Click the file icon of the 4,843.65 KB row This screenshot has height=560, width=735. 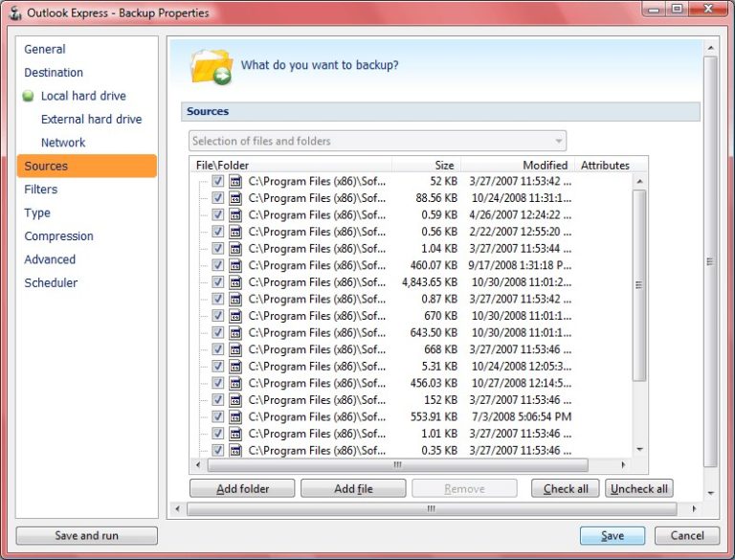(x=235, y=282)
